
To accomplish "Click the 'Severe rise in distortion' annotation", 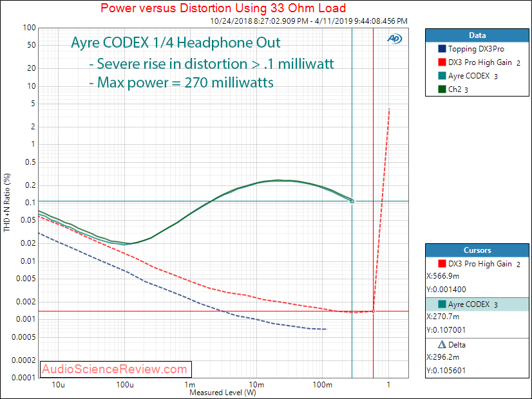I will click(x=211, y=64).
